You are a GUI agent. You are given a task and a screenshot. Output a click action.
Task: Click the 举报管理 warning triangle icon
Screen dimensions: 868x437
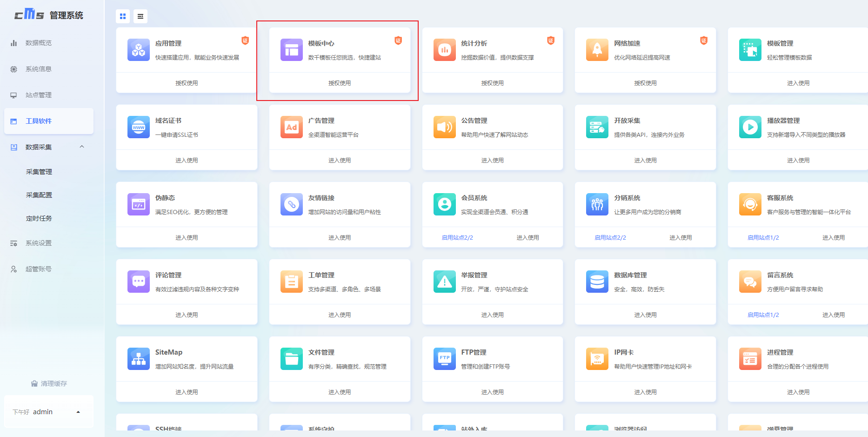click(445, 282)
